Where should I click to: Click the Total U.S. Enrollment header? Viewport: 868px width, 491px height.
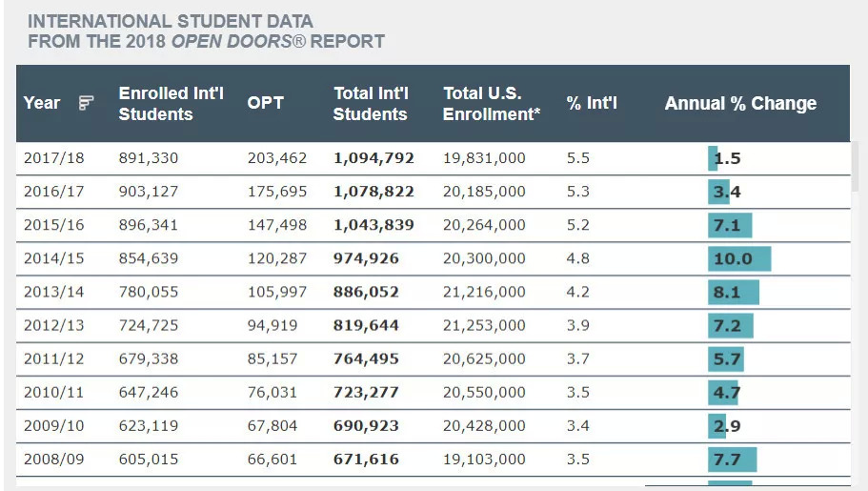click(492, 103)
